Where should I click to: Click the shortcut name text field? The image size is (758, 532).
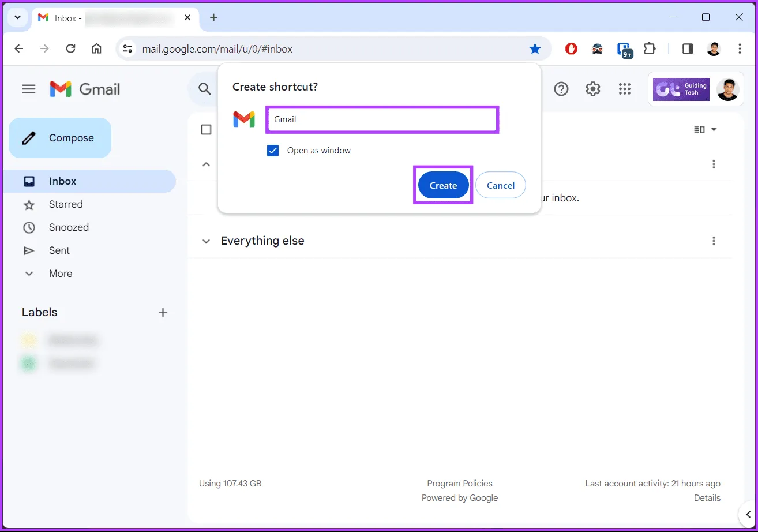pos(381,119)
